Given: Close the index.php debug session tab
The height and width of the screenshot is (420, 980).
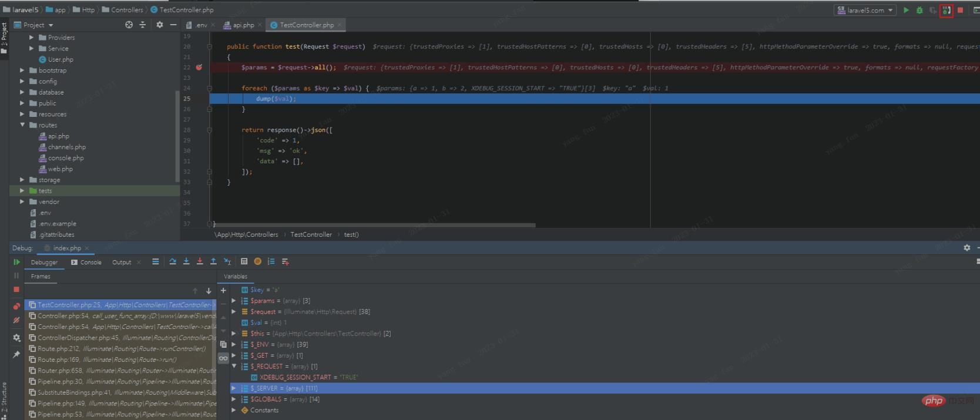Looking at the screenshot, I should 87,248.
